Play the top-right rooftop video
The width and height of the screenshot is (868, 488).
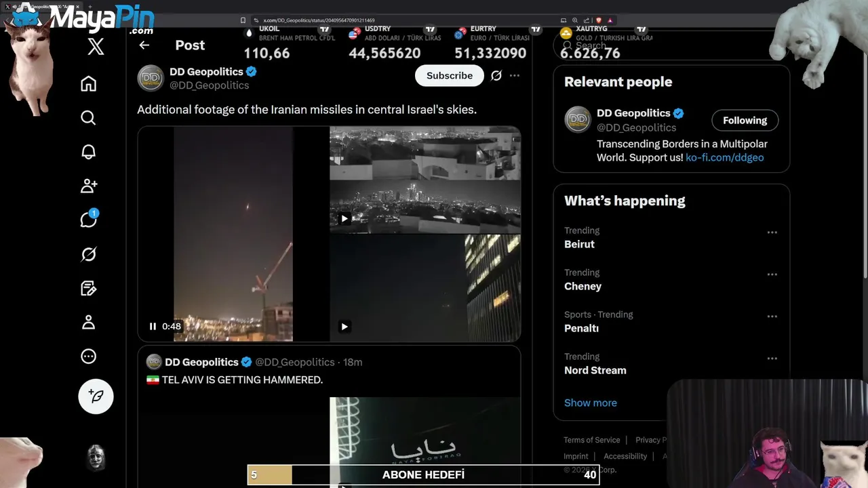tap(344, 218)
